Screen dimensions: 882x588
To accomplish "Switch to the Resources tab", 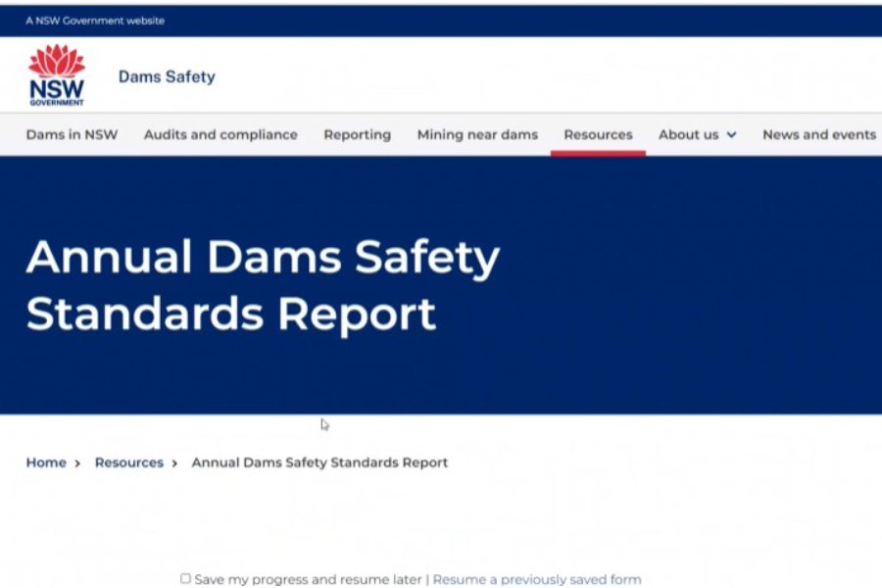I will point(598,135).
